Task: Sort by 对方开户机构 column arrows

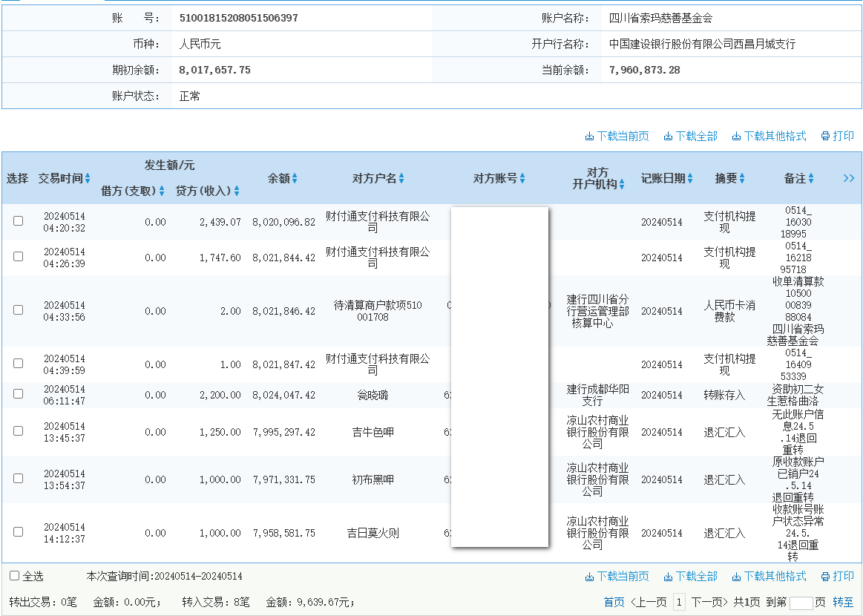Action: click(621, 184)
